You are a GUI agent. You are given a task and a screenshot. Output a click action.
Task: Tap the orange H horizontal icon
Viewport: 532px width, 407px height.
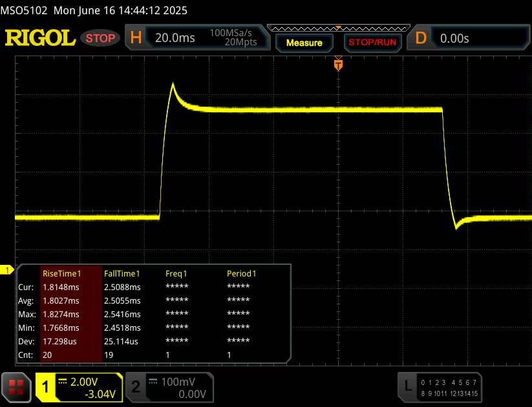(x=136, y=38)
